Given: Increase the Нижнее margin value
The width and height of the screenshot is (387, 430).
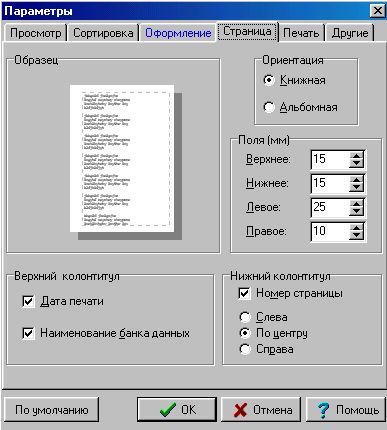Looking at the screenshot, I should tap(356, 179).
